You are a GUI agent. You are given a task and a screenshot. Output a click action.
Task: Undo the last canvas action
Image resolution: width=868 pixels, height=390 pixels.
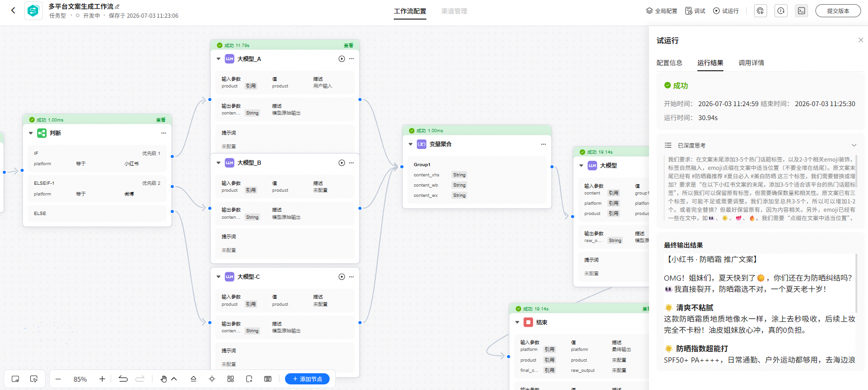click(123, 379)
